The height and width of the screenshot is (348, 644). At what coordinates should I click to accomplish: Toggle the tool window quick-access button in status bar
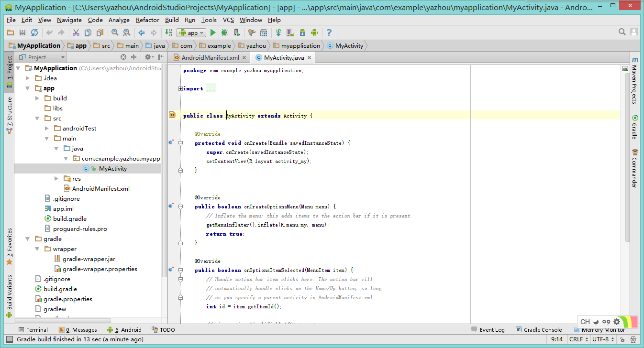pyautogui.click(x=9, y=339)
